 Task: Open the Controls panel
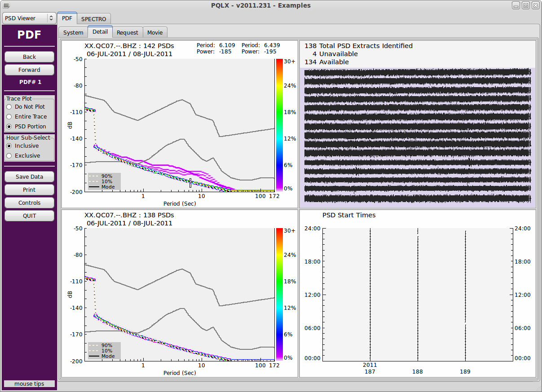pos(29,203)
